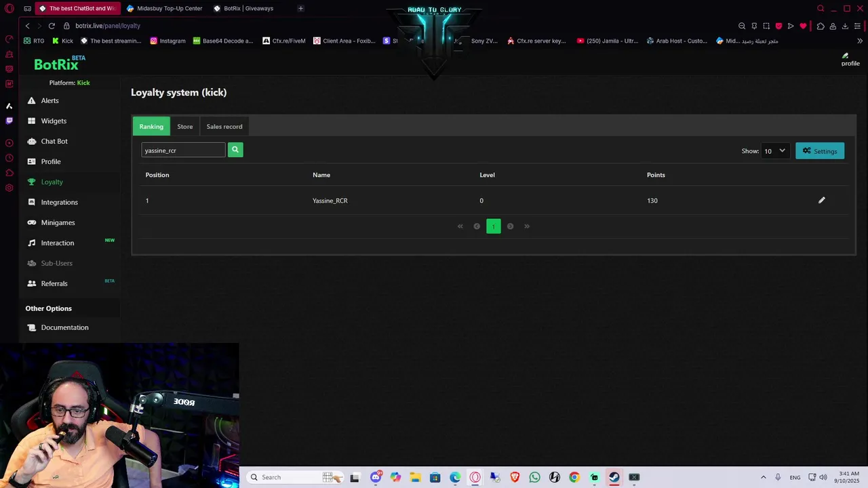Open the Opera menu logo
Viewport: 868px width, 488px height.
point(9,8)
